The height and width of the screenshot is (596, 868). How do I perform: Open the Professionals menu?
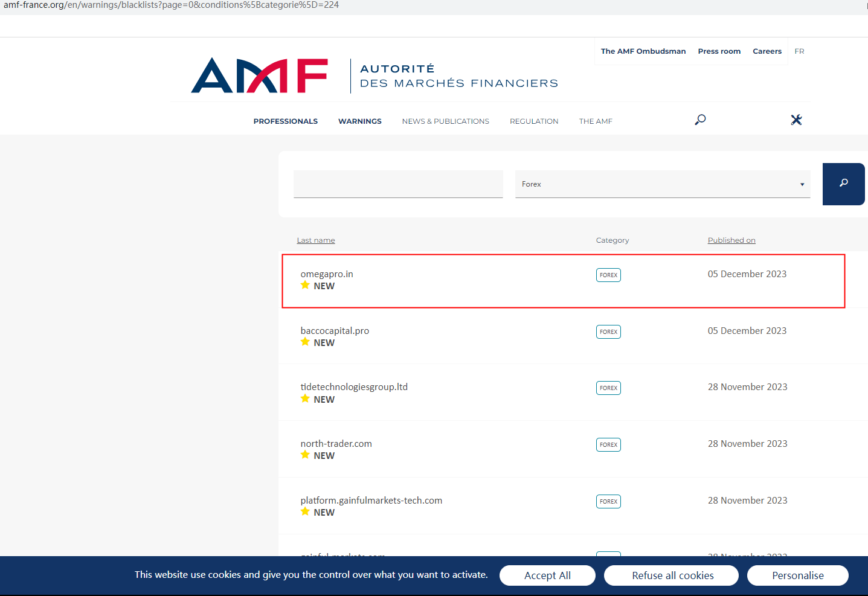(286, 121)
